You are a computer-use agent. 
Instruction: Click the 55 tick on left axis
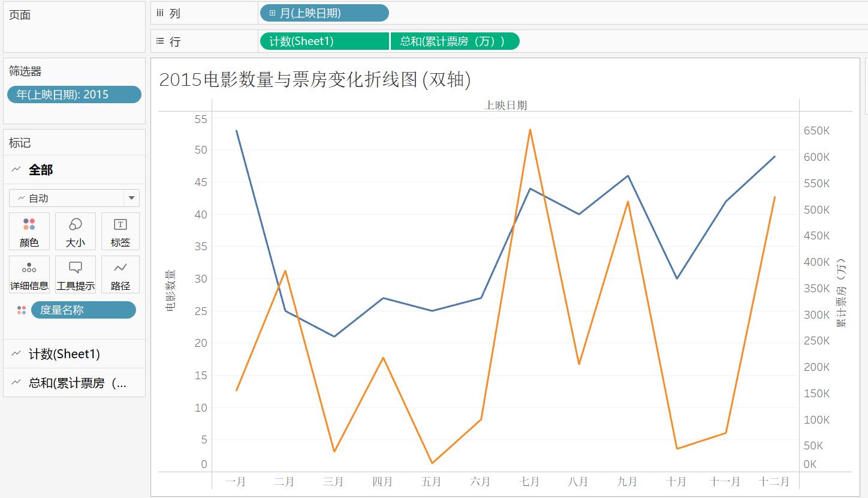pos(201,119)
